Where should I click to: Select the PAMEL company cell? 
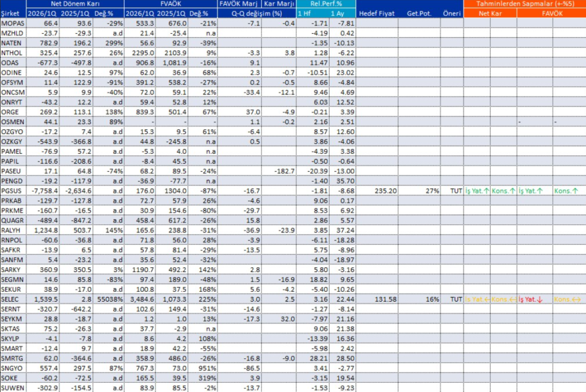point(13,151)
